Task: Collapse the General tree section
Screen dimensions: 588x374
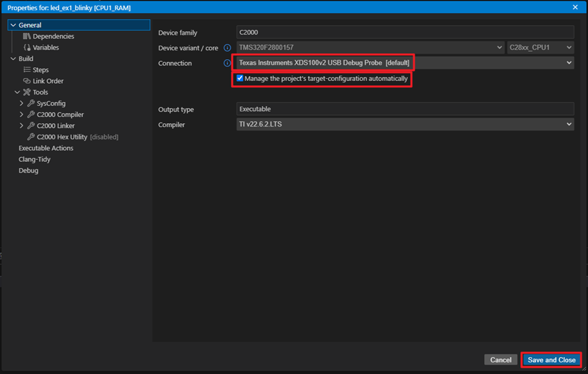Action: tap(13, 25)
